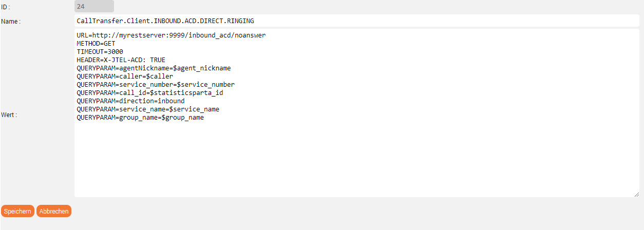Click the greyed-out ID field showing 24

94,6
